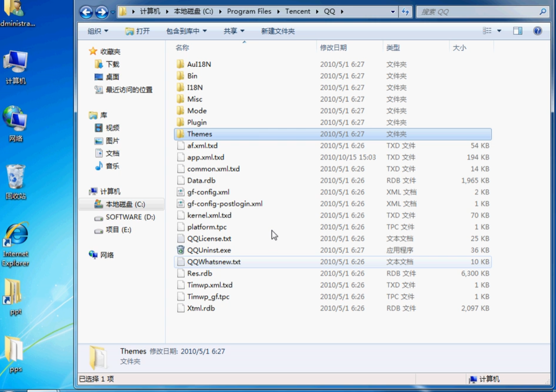Select the Mode folder icon
This screenshot has width=556, height=392.
coord(180,111)
